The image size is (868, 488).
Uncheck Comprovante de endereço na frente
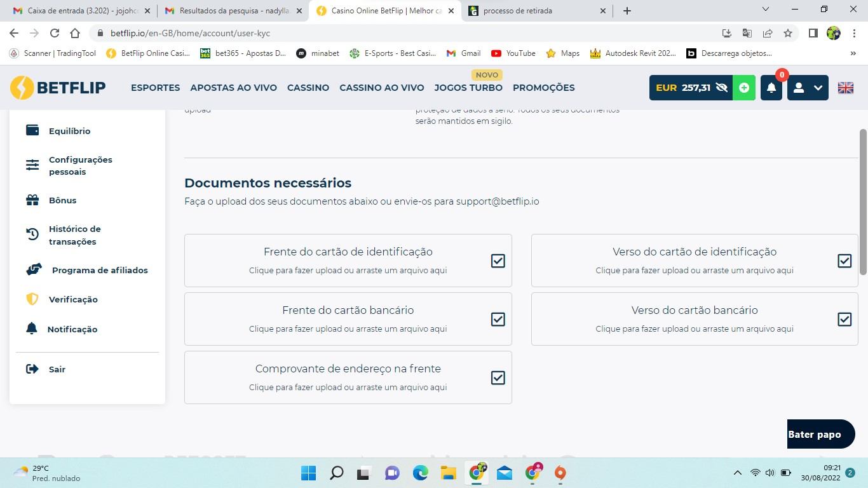(x=498, y=377)
